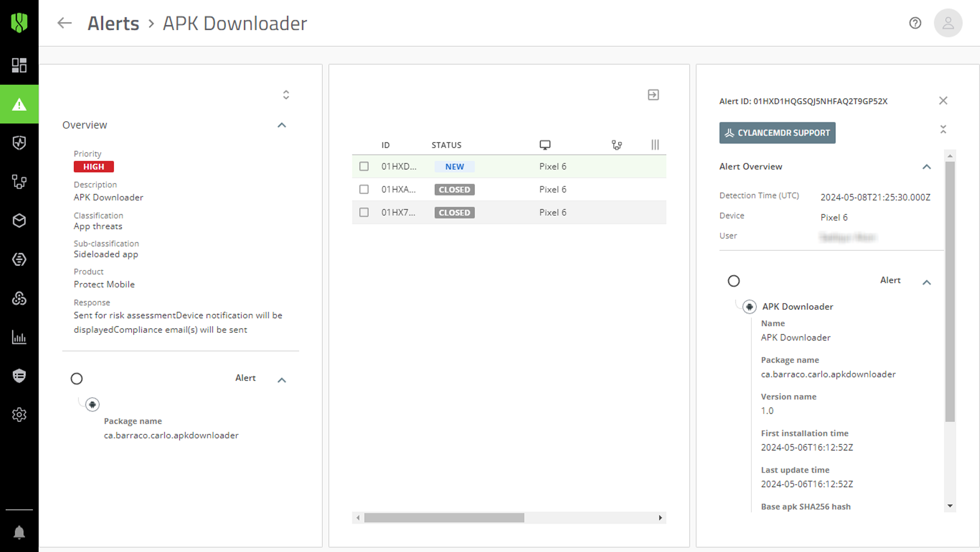Click the NEW status badge

[x=454, y=166]
